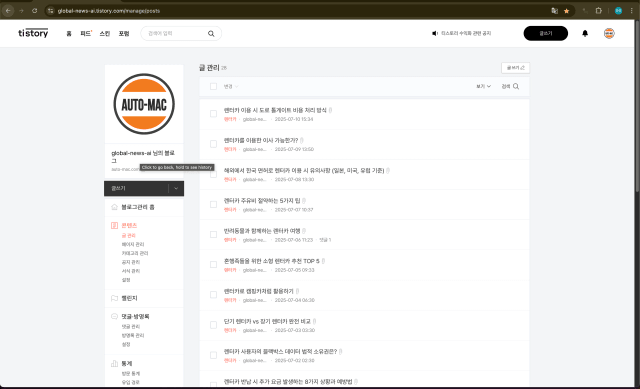The image size is (640, 389).
Task: Check the box for the 2025-07-06 11:23 post
Action: click(x=213, y=234)
